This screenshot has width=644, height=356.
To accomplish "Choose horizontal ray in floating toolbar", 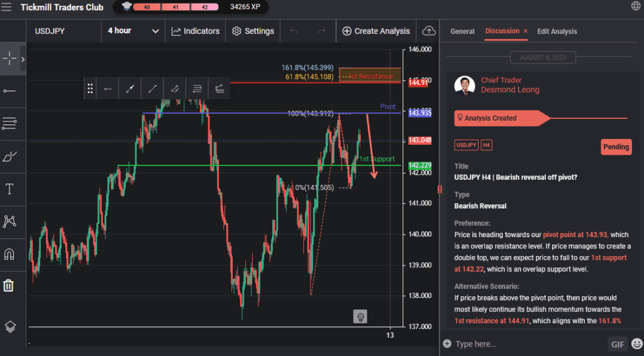I will (x=108, y=88).
